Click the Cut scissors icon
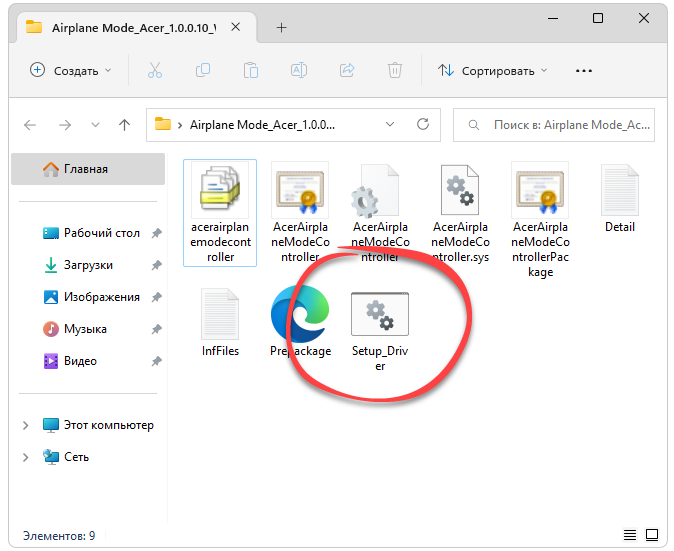674x551 pixels. (x=154, y=70)
